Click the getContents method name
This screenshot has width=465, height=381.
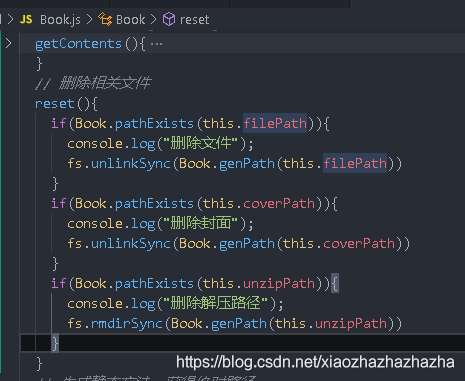(78, 44)
